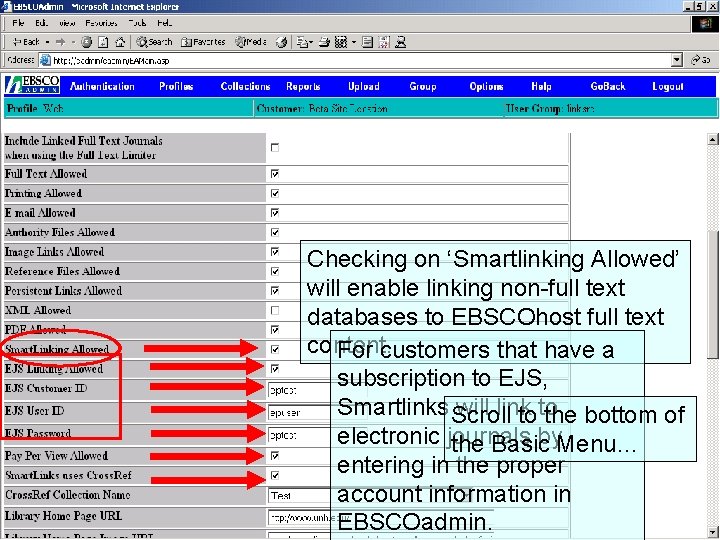This screenshot has height=540, width=720.
Task: Toggle the SmartLinks uses CrossRef checkbox
Action: point(275,475)
